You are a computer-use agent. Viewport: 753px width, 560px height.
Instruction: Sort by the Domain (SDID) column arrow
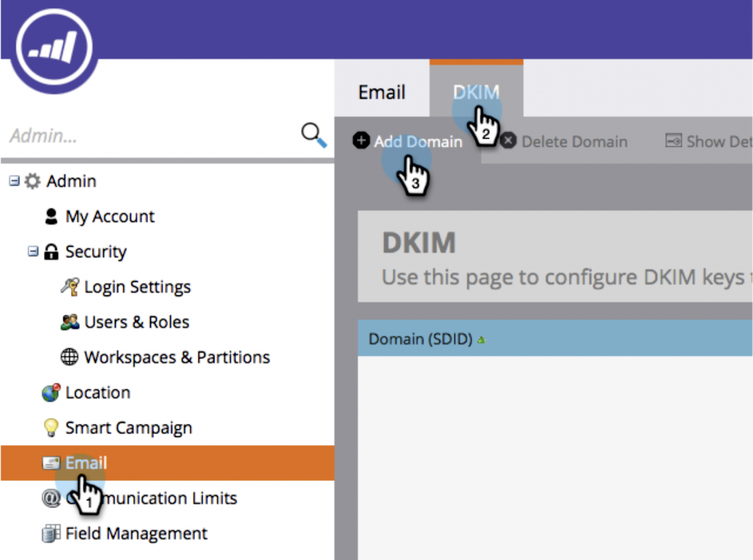(480, 338)
